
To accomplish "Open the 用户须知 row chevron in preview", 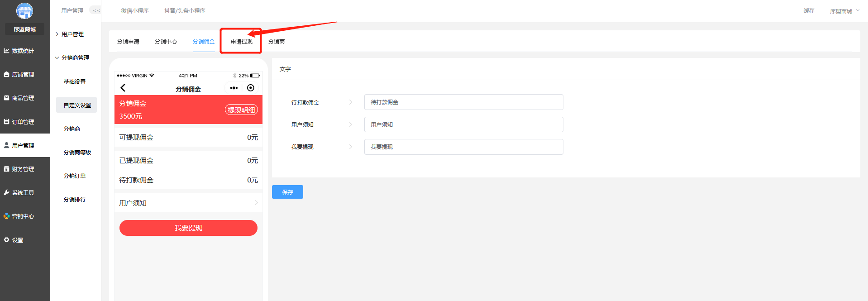I will point(256,203).
